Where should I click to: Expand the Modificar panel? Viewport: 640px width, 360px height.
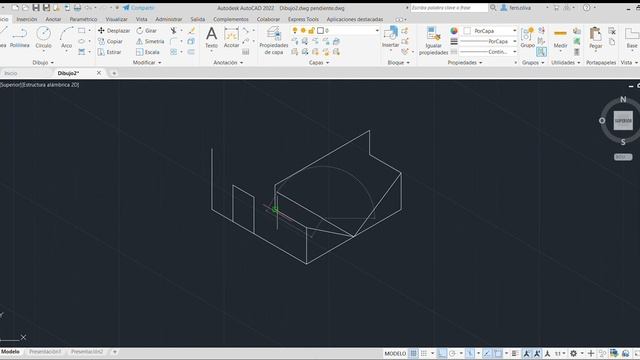point(147,62)
